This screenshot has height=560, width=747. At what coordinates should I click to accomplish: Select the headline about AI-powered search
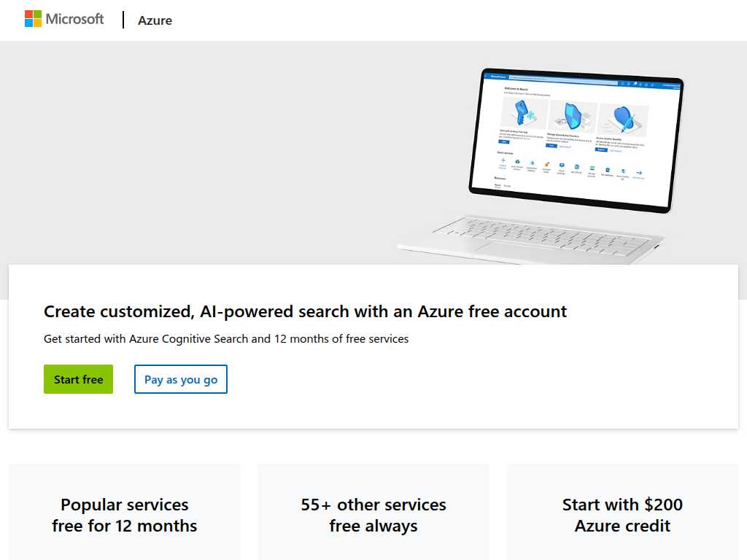click(x=306, y=311)
